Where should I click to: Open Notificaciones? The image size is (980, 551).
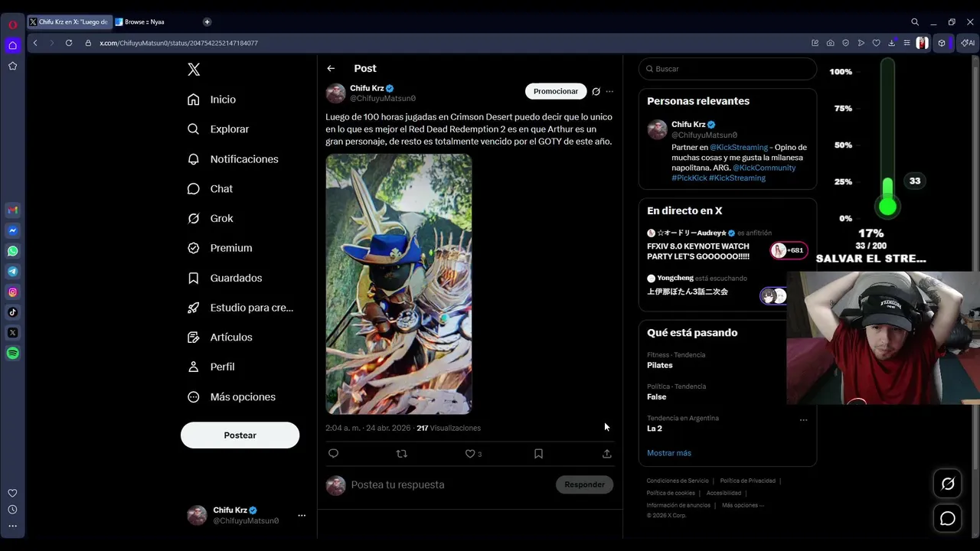click(234, 159)
